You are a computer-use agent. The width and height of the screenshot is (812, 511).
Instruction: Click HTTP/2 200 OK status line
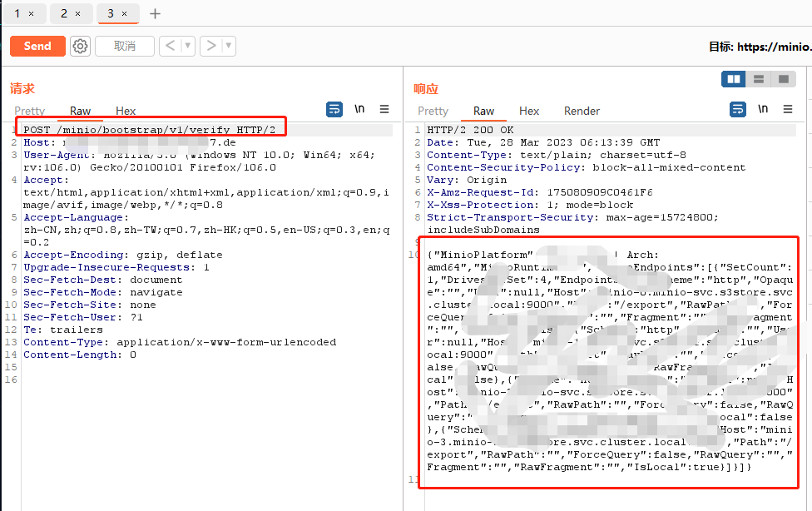(x=470, y=130)
